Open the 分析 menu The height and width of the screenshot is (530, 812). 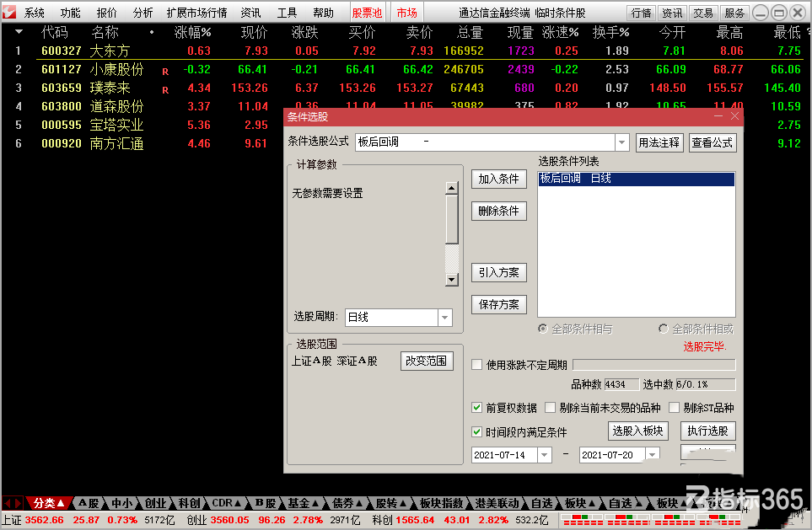pyautogui.click(x=143, y=13)
